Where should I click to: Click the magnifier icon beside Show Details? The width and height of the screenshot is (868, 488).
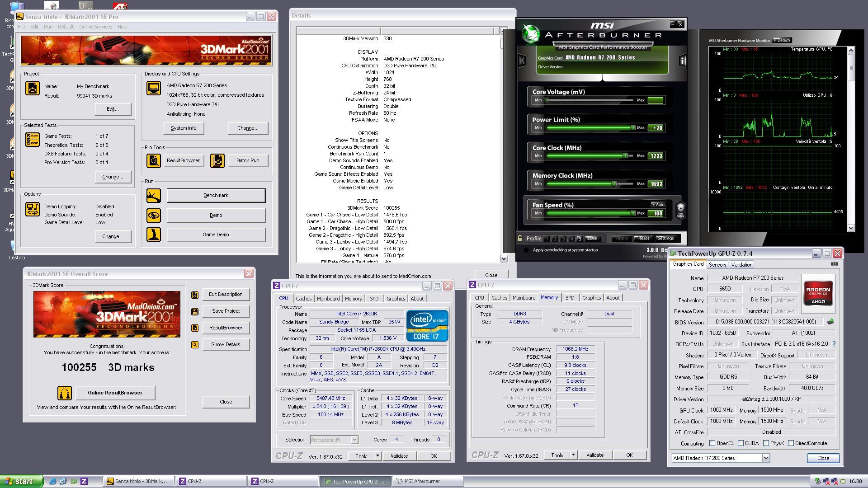(x=195, y=345)
